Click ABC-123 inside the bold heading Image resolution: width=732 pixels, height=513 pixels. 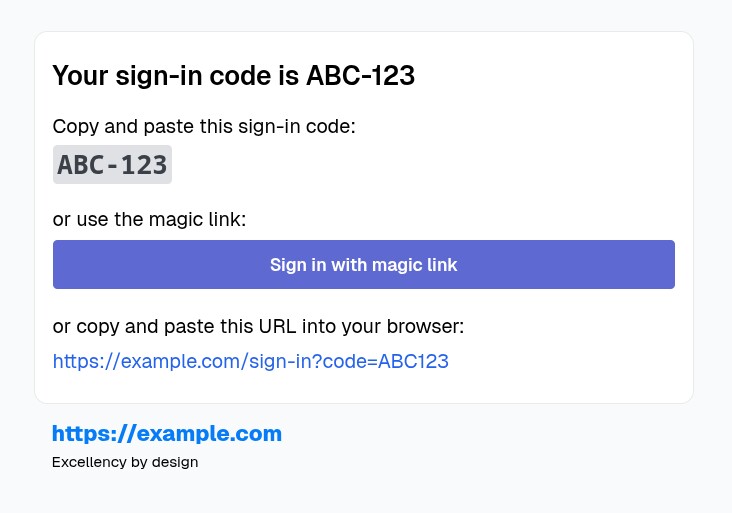tap(360, 76)
